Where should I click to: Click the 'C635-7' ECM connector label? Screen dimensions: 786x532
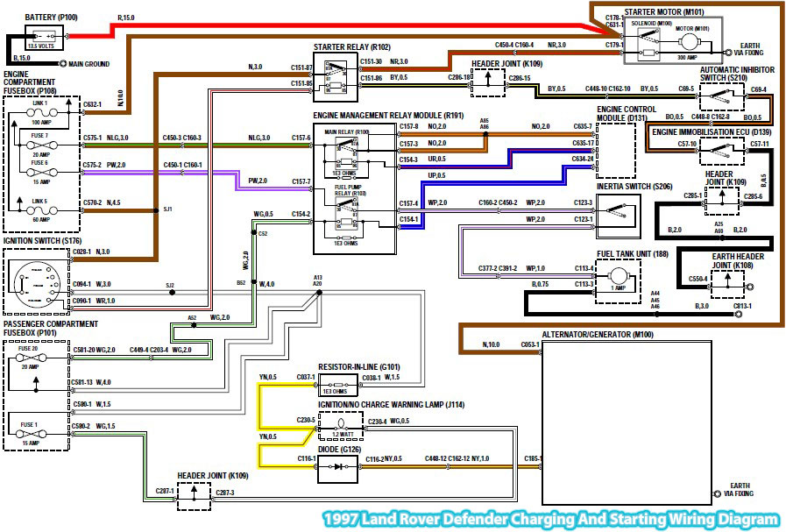point(583,126)
